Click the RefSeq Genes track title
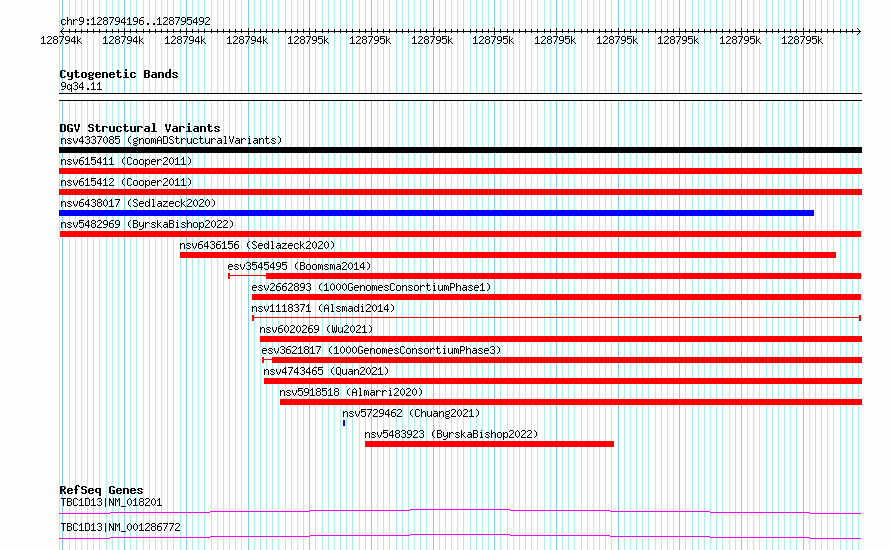890x550 pixels. (x=101, y=490)
